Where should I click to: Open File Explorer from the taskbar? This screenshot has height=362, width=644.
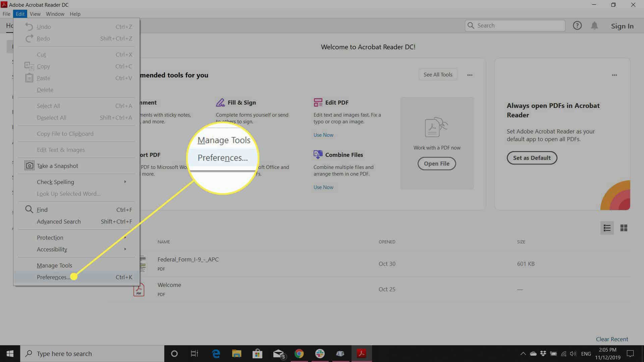click(236, 354)
